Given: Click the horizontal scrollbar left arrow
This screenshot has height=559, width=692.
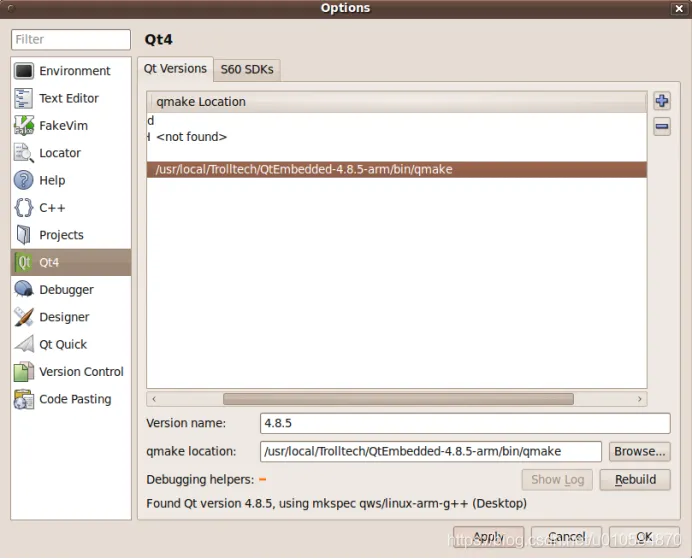Looking at the screenshot, I should tap(154, 399).
